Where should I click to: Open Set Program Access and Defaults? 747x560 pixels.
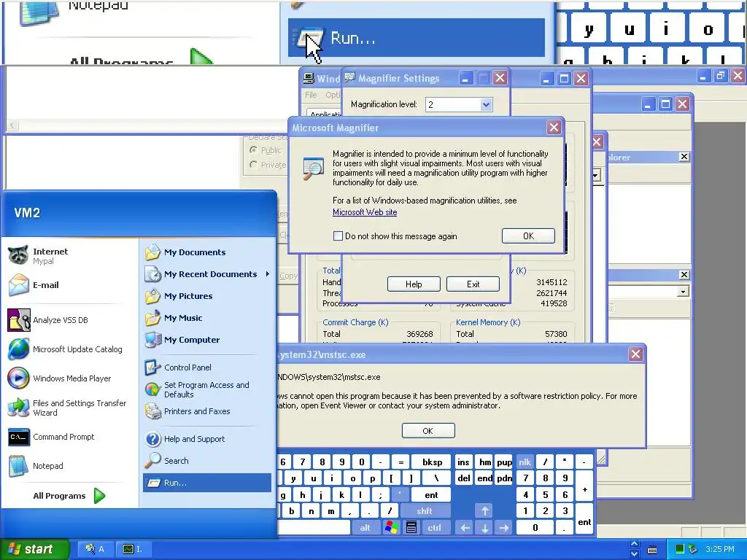pos(207,389)
